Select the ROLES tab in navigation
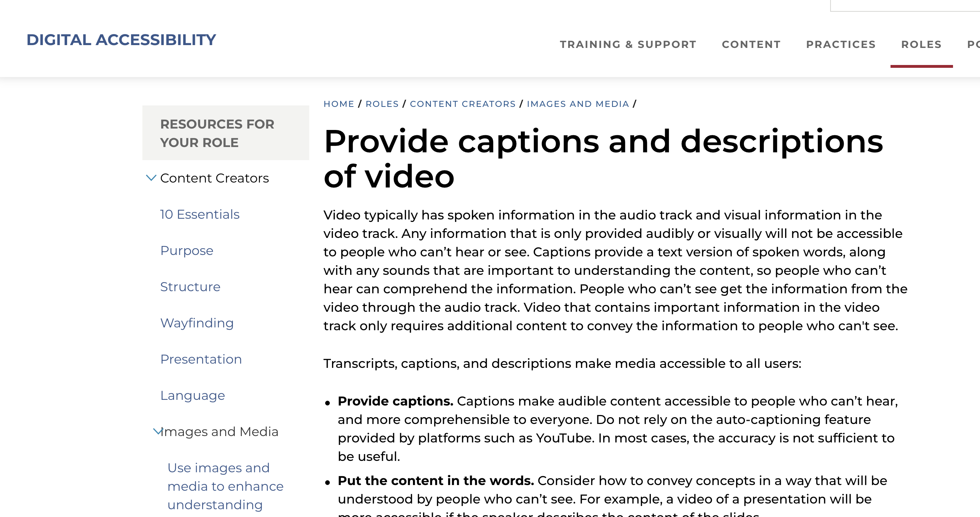Image resolution: width=980 pixels, height=517 pixels. (x=921, y=45)
